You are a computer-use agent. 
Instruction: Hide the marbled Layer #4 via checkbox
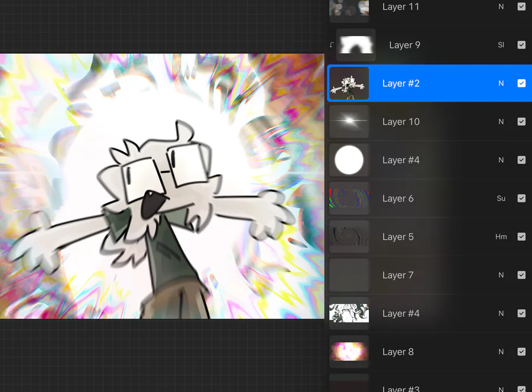[521, 313]
